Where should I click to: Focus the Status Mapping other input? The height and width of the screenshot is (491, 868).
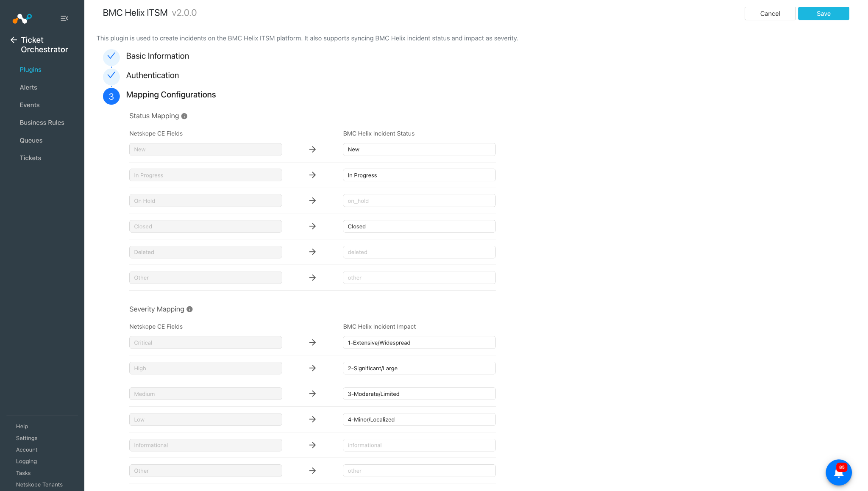click(419, 277)
